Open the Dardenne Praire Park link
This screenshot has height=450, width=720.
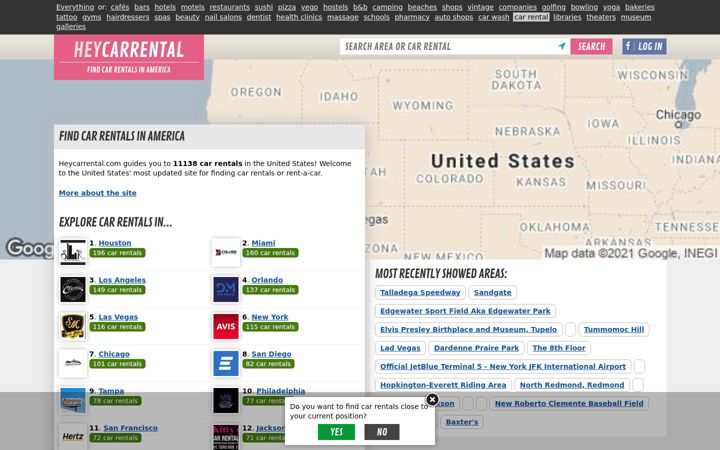pyautogui.click(x=476, y=348)
